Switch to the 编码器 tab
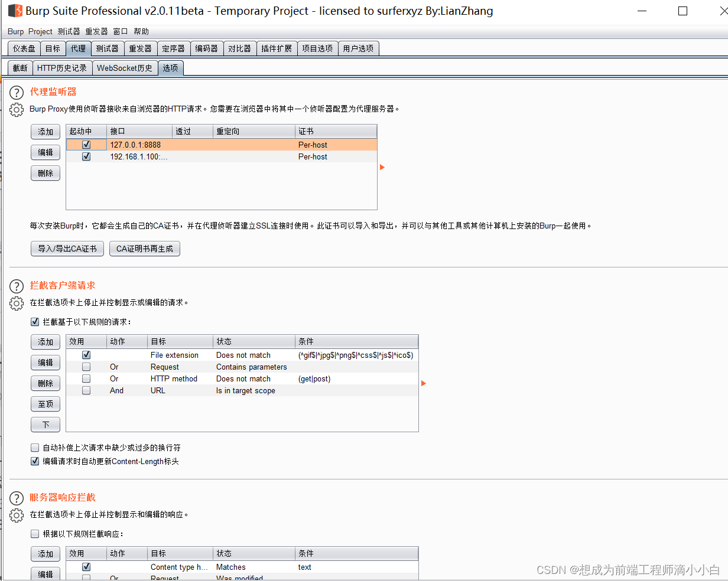 click(206, 49)
